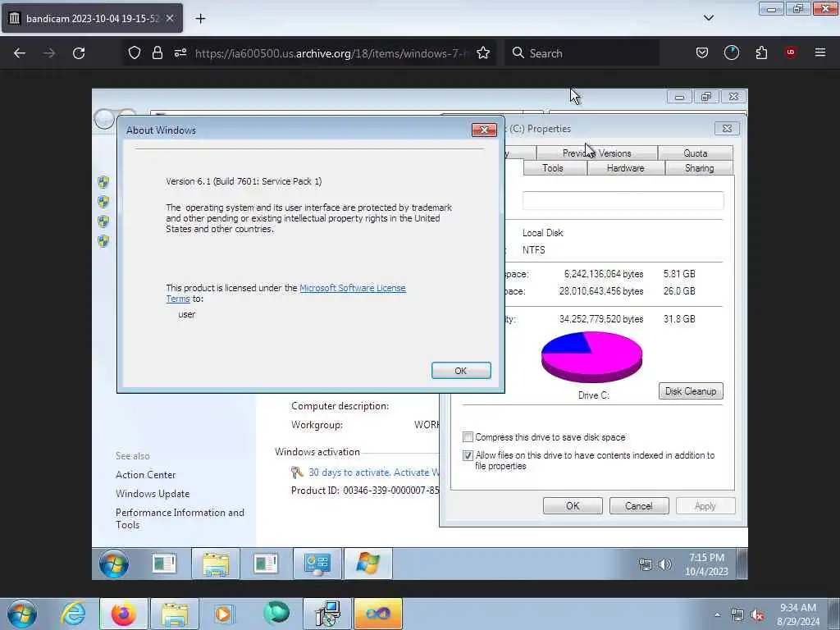
Task: Reload the page with the refresh icon
Action: tap(79, 53)
